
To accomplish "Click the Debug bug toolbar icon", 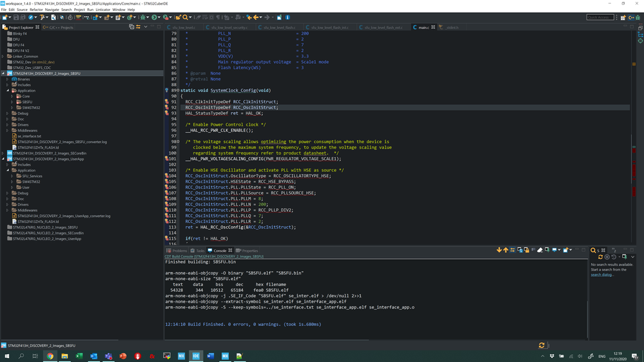I will click(143, 17).
